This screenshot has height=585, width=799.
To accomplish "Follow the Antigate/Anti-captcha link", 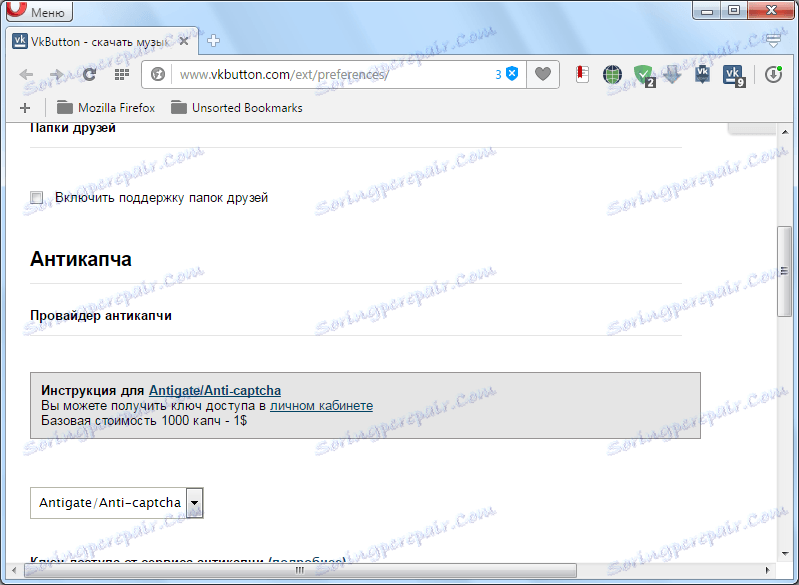I will click(x=215, y=390).
